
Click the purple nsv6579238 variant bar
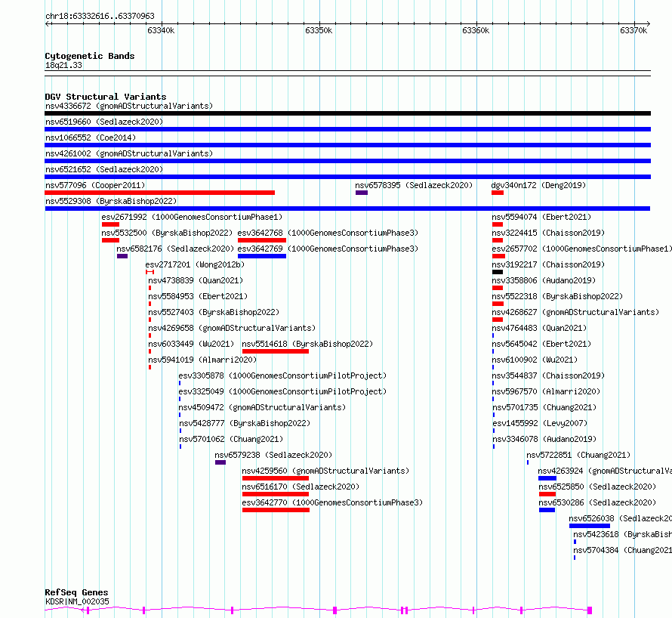click(220, 462)
